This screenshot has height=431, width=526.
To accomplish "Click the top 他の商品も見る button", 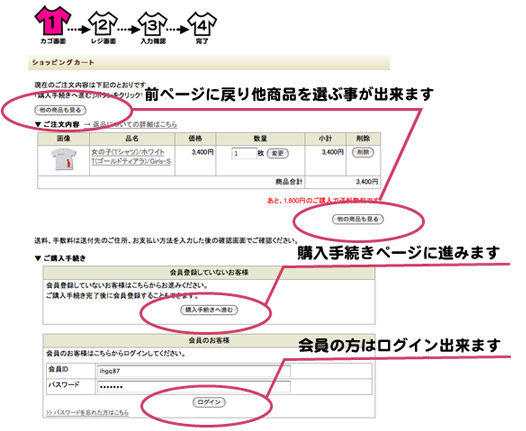I will pos(60,110).
